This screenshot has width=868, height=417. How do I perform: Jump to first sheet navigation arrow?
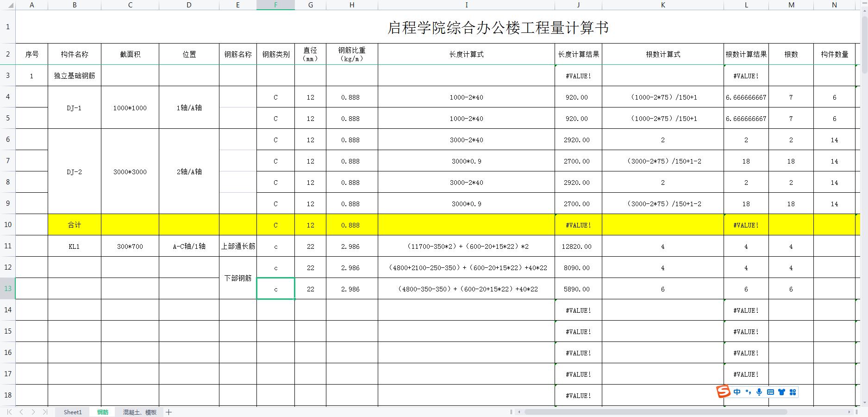pyautogui.click(x=9, y=412)
